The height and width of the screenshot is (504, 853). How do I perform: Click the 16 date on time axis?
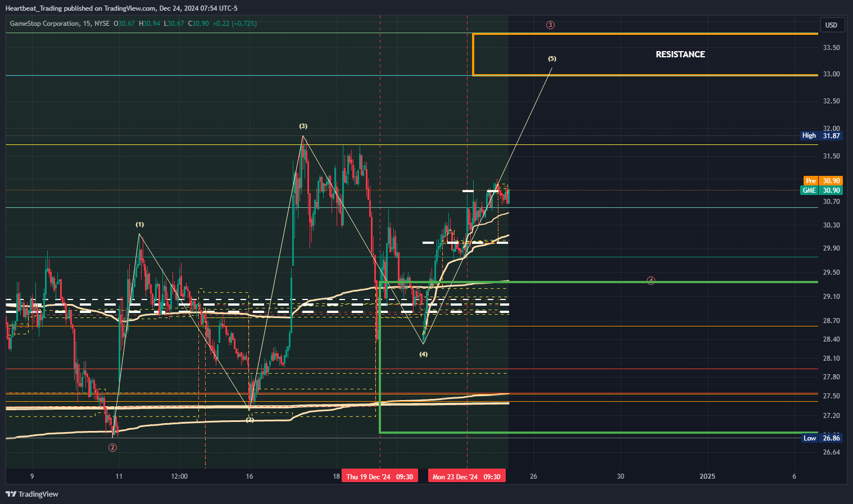pyautogui.click(x=249, y=476)
